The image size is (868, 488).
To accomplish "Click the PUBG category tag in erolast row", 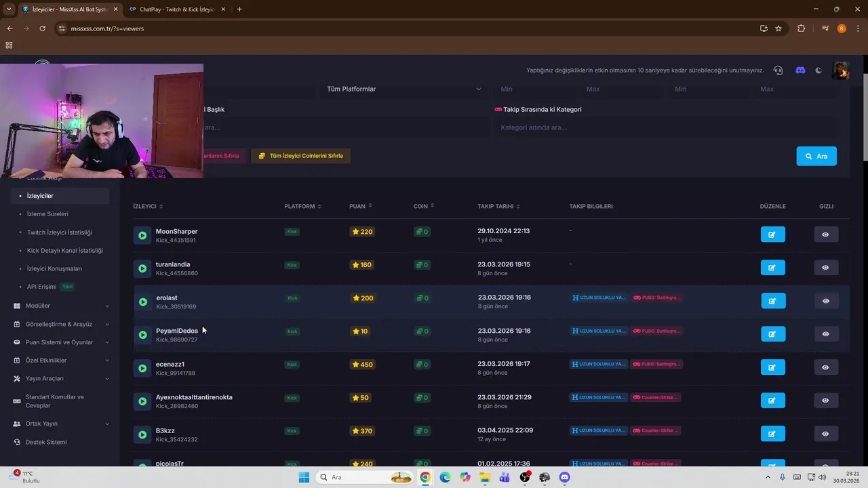I will (656, 298).
